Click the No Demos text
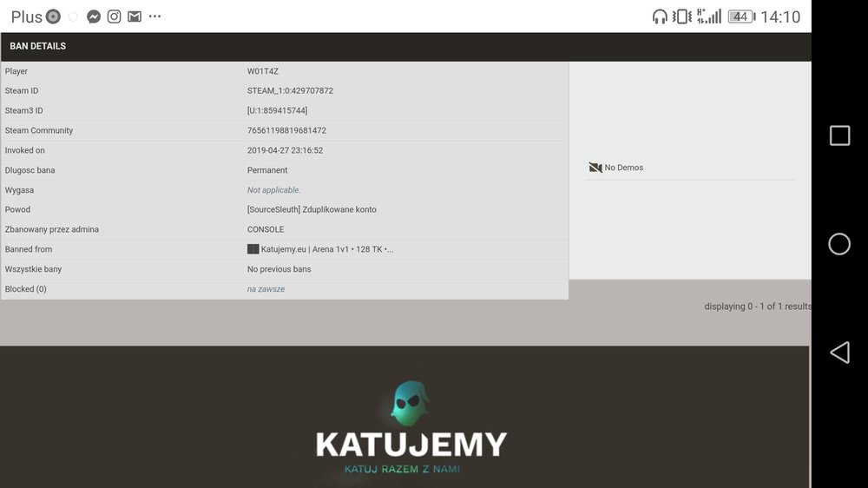Screen dimensions: 868x488 [624, 168]
